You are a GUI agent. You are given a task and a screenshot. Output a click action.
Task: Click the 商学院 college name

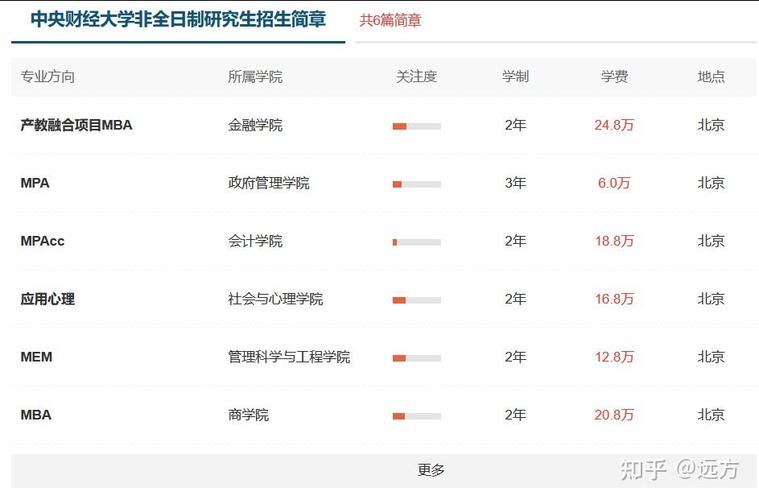(248, 415)
